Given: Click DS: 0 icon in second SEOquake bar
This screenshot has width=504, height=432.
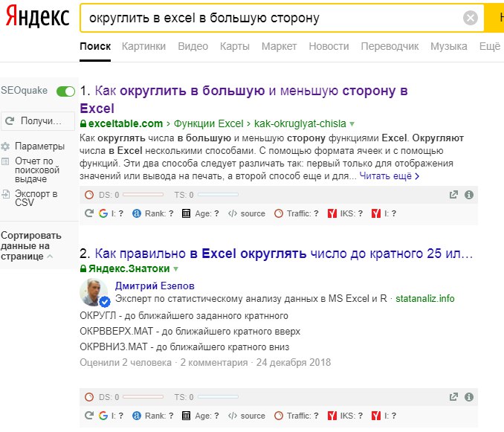Looking at the screenshot, I should [x=89, y=397].
